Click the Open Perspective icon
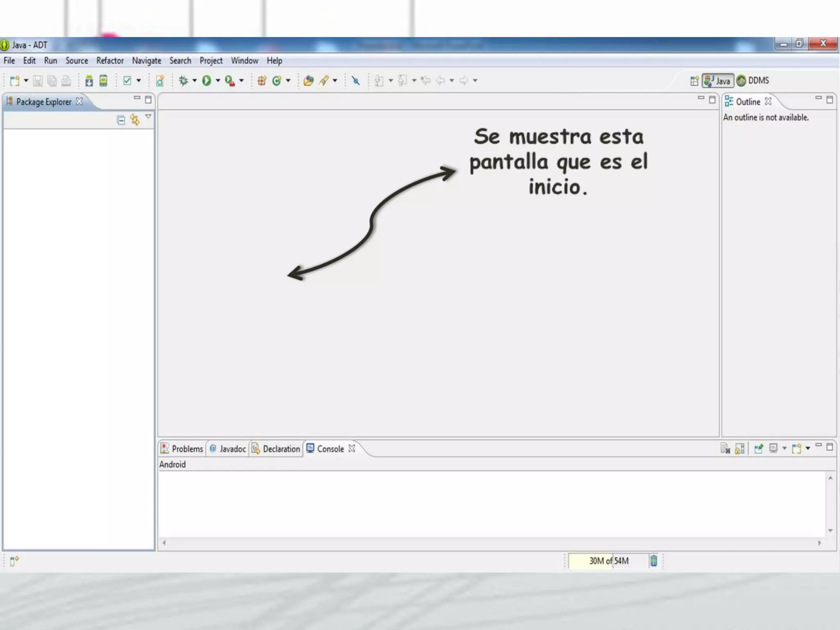The height and width of the screenshot is (630, 840). point(694,81)
